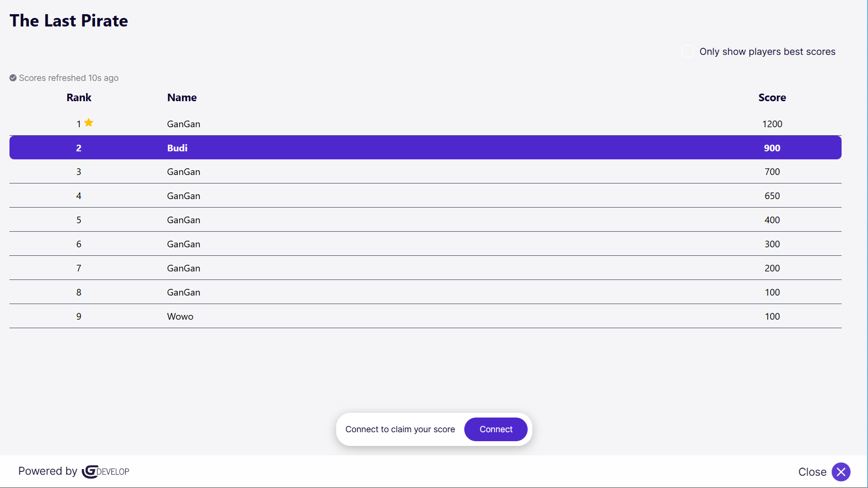This screenshot has width=868, height=488.
Task: Enable Only show players best scores
Action: (x=688, y=52)
